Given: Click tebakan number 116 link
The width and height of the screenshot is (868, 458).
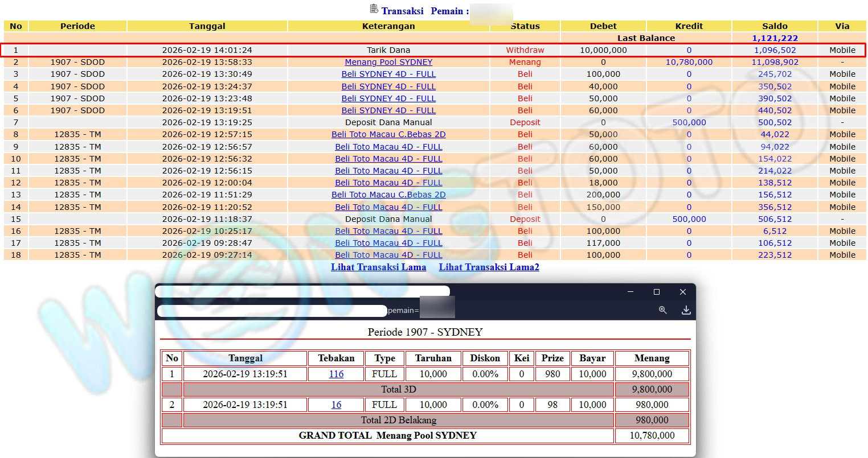Looking at the screenshot, I should click(336, 374).
